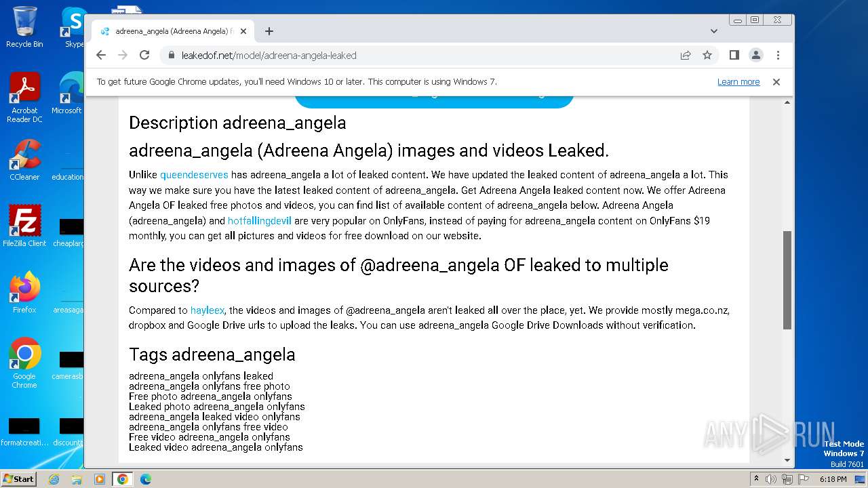
Task: Open Chrome three-dot menu
Action: click(778, 55)
